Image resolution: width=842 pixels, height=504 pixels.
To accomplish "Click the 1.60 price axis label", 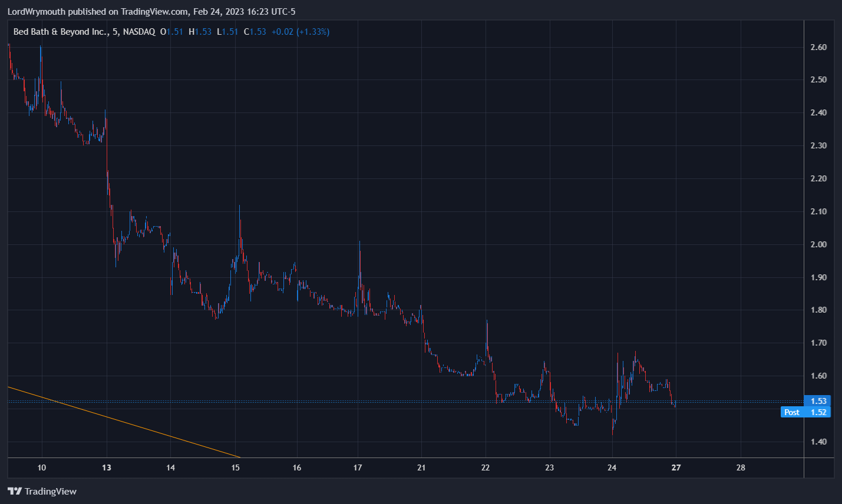I will pos(818,376).
